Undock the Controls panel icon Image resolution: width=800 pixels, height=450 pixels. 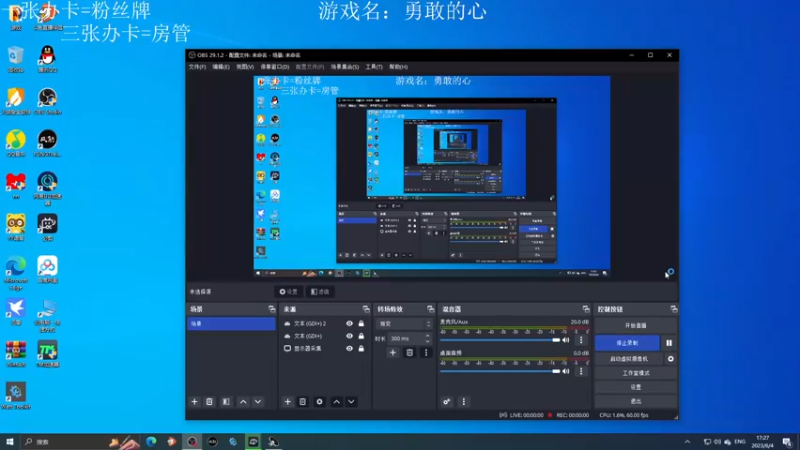[674, 309]
